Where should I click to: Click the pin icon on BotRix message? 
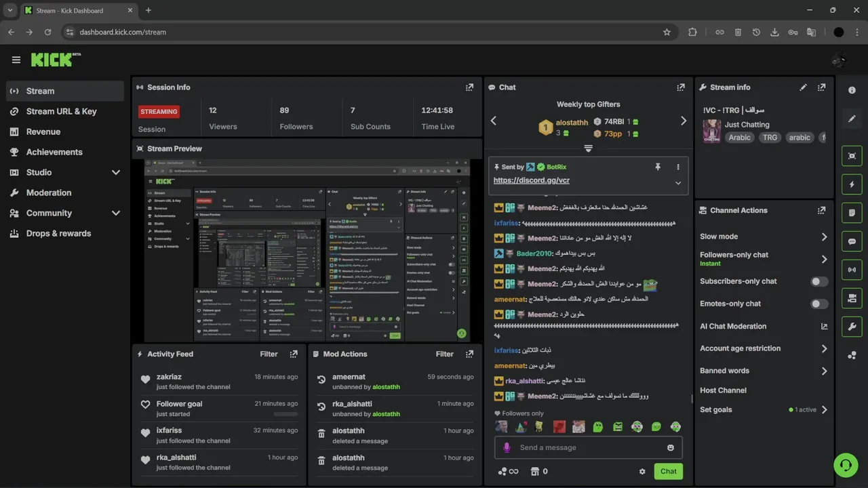[x=657, y=167]
